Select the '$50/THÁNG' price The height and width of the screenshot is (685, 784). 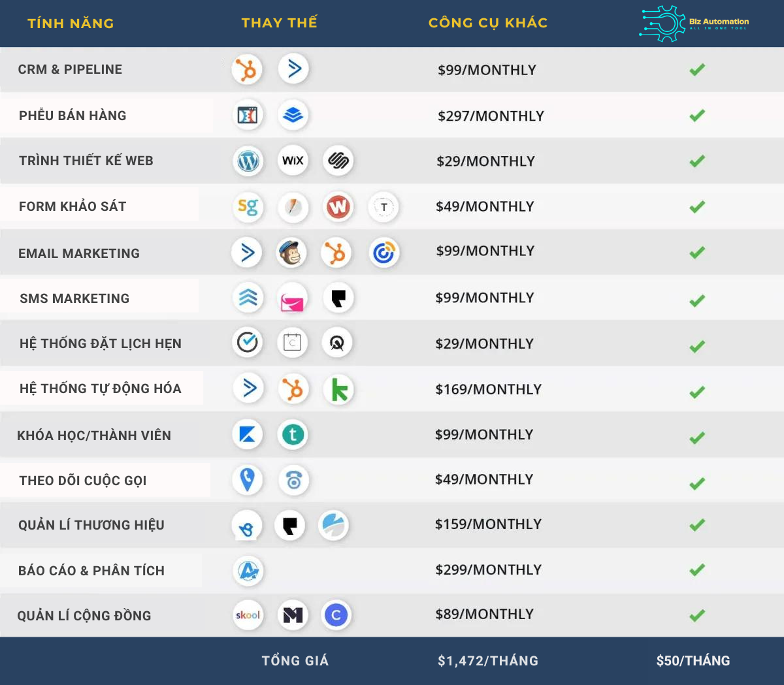pos(693,661)
